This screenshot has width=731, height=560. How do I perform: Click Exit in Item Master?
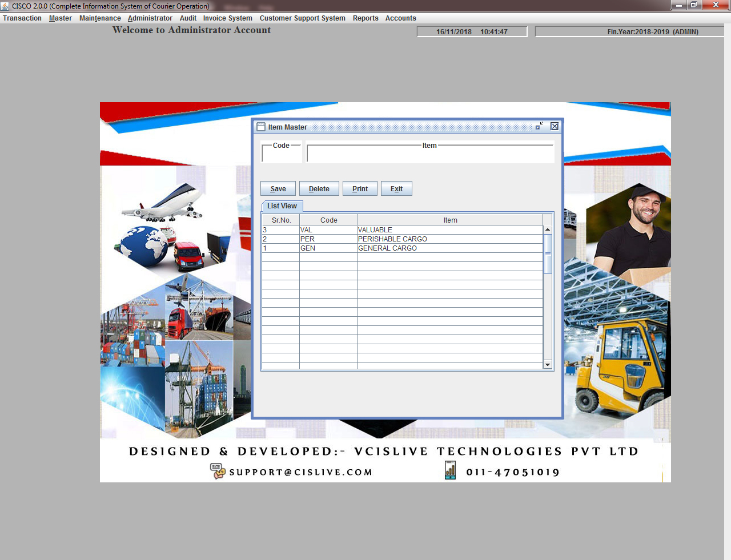tap(396, 189)
